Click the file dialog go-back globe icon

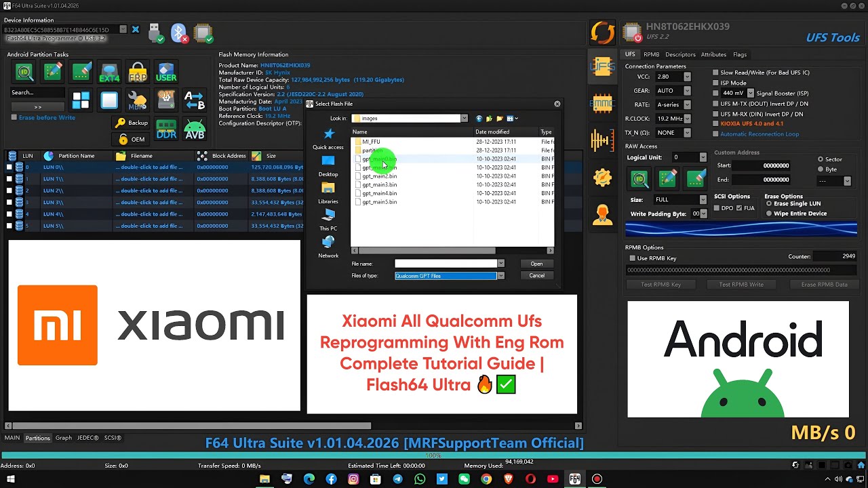(479, 119)
